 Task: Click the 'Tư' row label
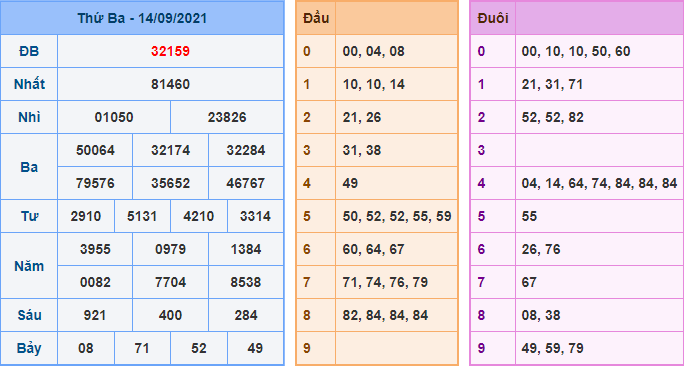click(x=29, y=216)
